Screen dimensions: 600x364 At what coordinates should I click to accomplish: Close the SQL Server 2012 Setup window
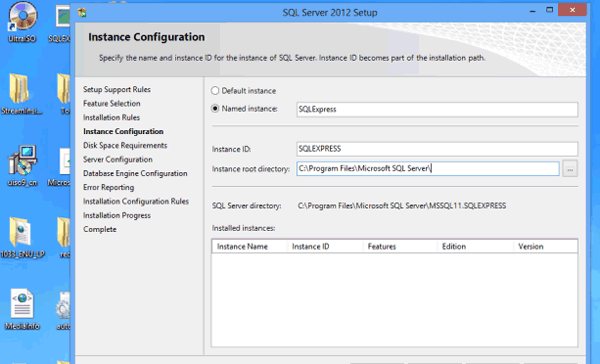click(x=572, y=10)
